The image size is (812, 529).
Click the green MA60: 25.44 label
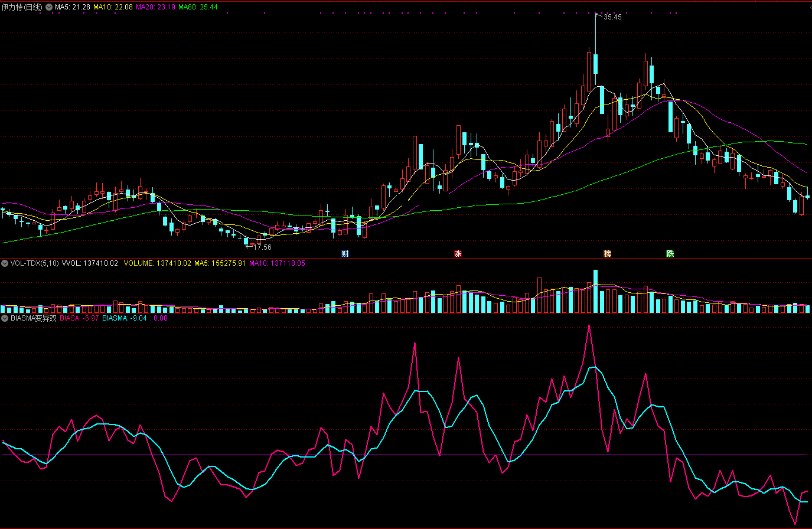coord(198,7)
